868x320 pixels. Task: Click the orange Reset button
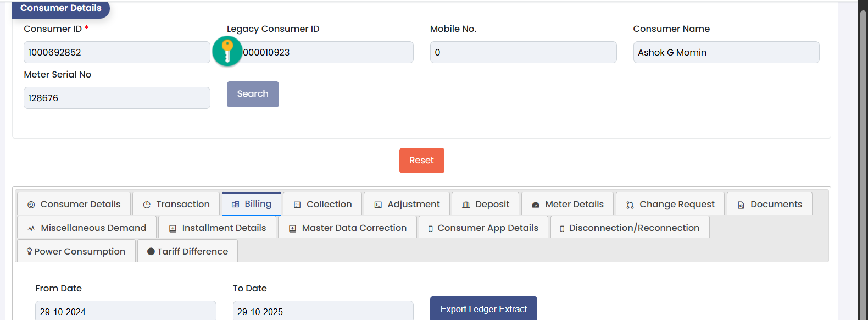coord(421,161)
